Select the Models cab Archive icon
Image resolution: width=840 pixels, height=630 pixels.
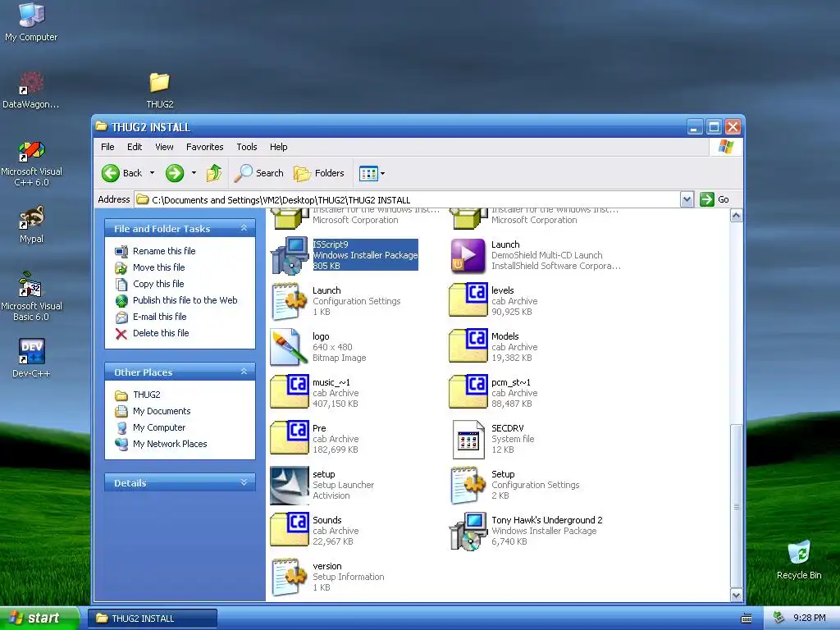(468, 346)
